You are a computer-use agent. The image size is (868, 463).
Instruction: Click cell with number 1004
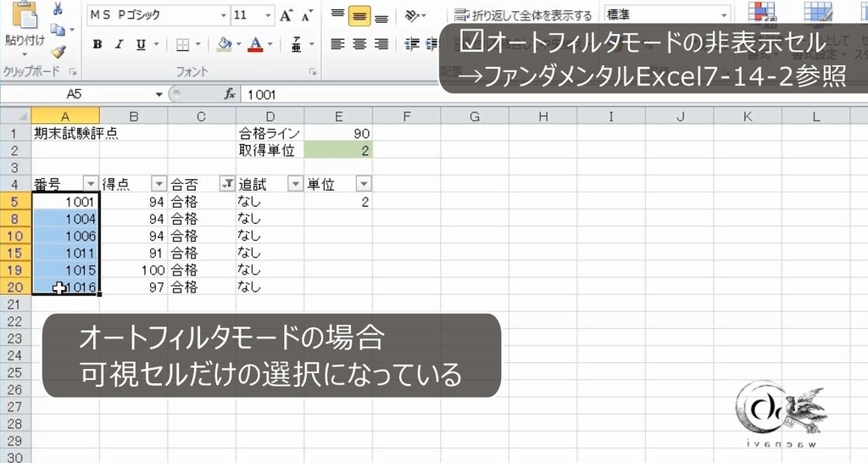coord(65,219)
